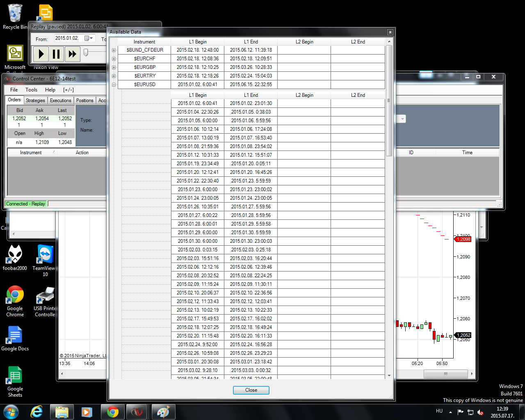Open the network tray icon
Viewport: 525px width, 420px height.
tap(470, 412)
